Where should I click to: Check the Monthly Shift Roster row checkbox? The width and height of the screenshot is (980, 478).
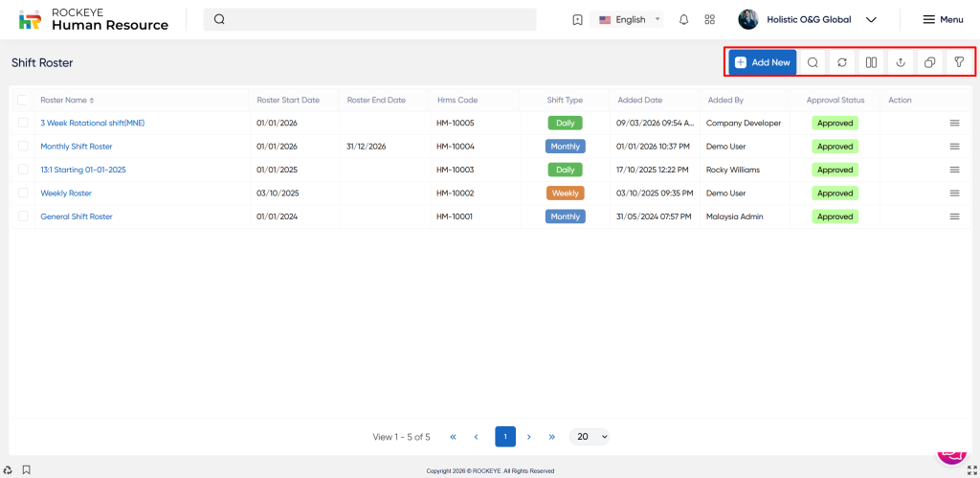point(23,147)
